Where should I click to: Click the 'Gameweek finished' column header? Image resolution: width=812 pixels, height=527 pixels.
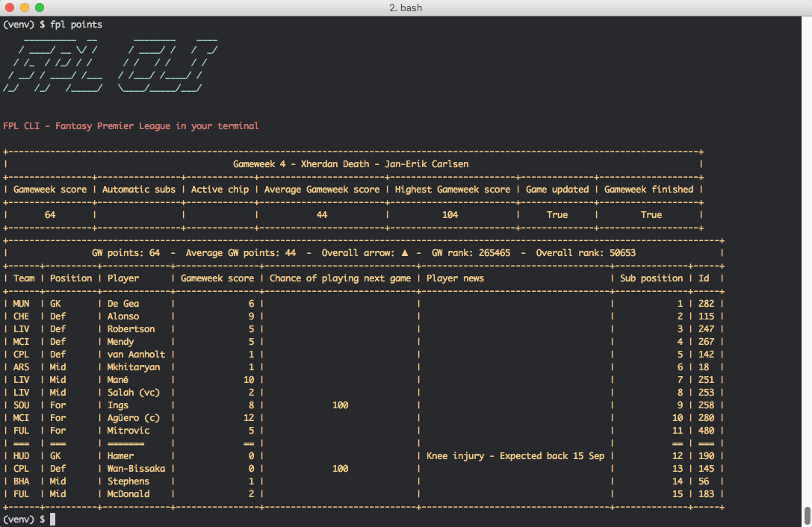[x=648, y=190]
